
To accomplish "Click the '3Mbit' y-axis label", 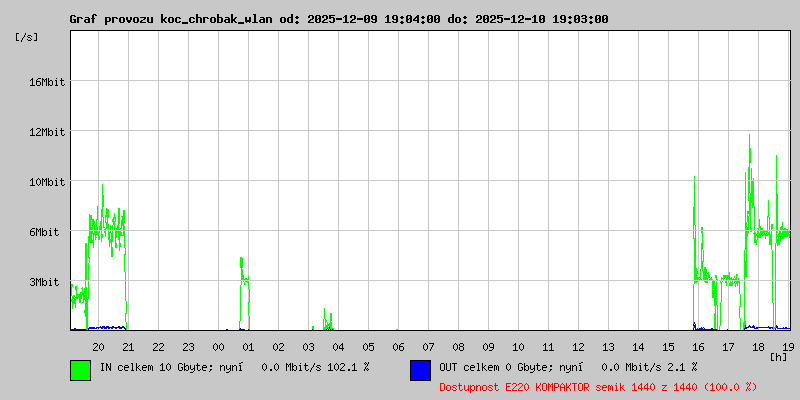I will [x=44, y=282].
